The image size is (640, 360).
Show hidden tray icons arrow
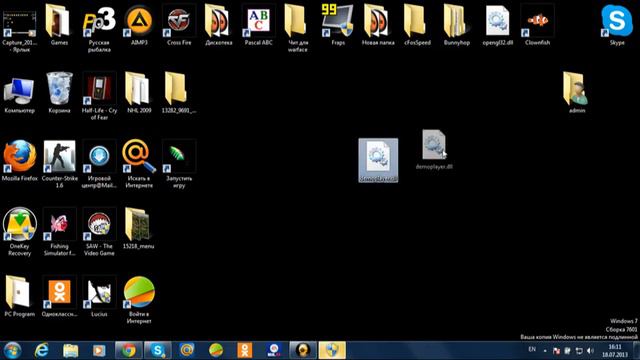pos(545,351)
